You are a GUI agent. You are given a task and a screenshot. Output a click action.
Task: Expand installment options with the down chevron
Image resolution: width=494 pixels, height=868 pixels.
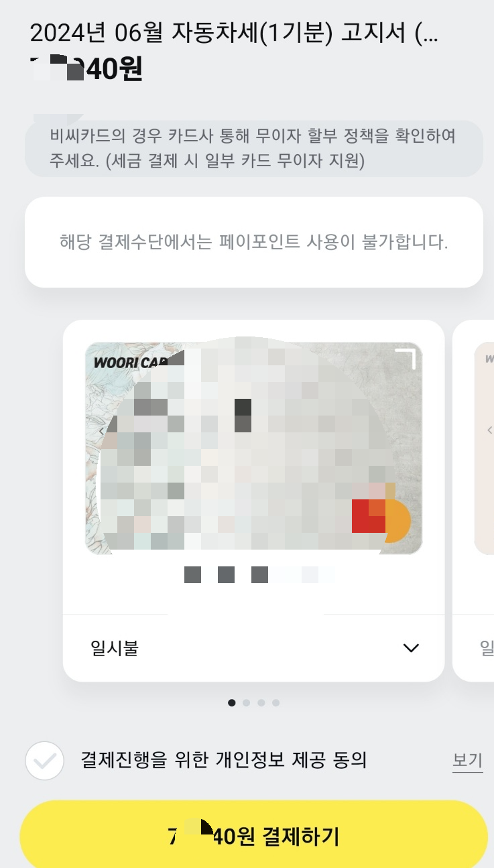410,647
